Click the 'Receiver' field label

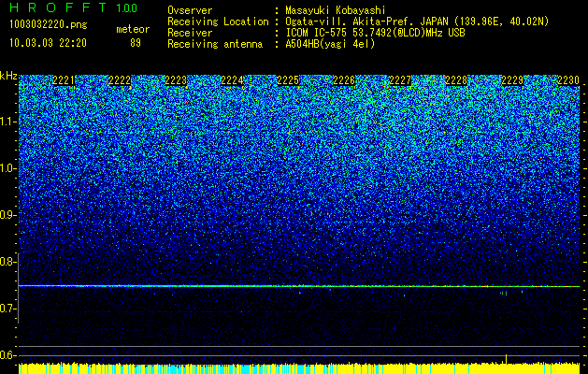[x=190, y=33]
